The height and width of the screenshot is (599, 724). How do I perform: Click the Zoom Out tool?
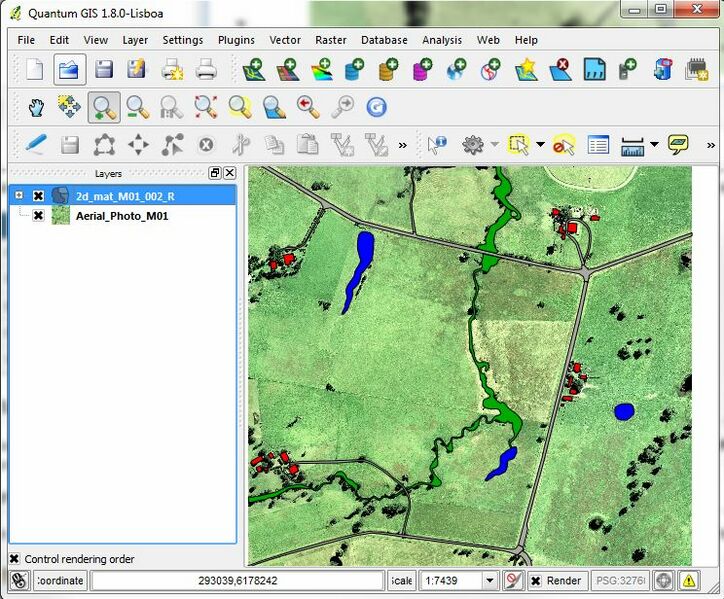click(x=137, y=107)
